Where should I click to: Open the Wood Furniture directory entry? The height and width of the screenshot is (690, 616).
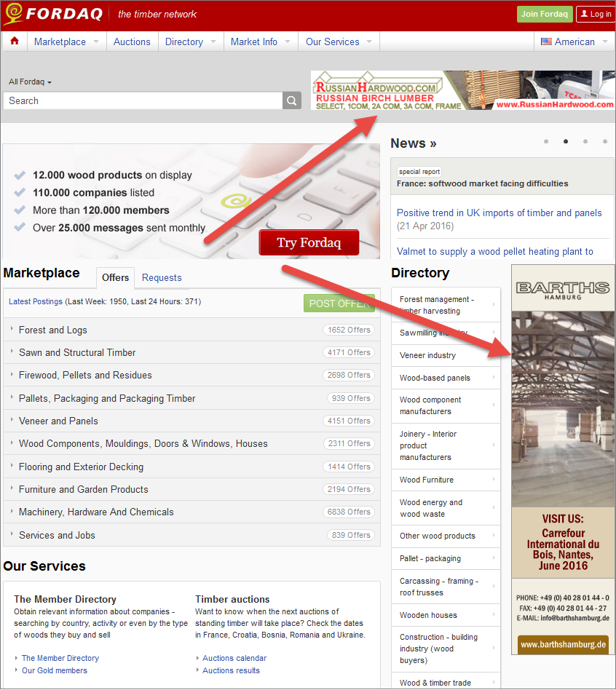pyautogui.click(x=446, y=480)
